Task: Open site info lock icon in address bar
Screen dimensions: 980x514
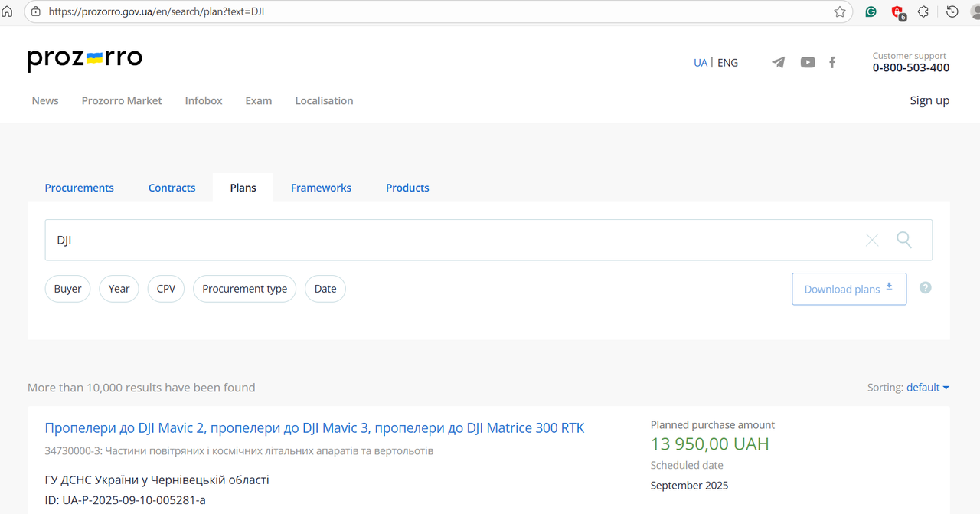Action: [x=35, y=11]
